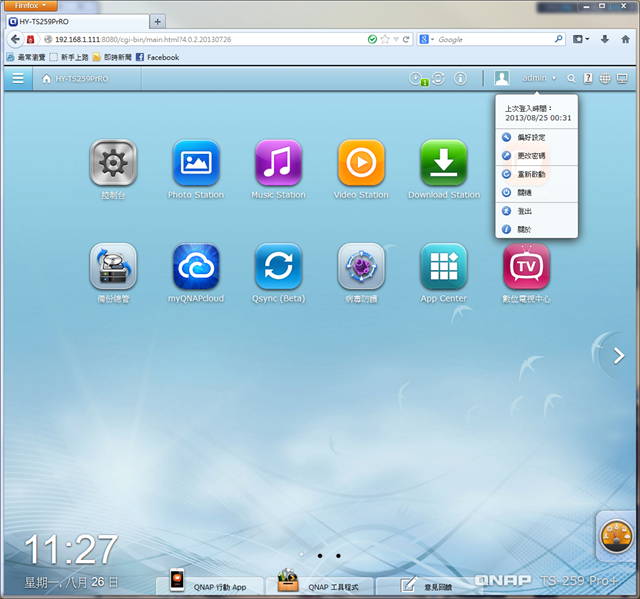This screenshot has width=640, height=599.
Task: Open 病毒防護 antivirus icon
Action: coord(361,266)
